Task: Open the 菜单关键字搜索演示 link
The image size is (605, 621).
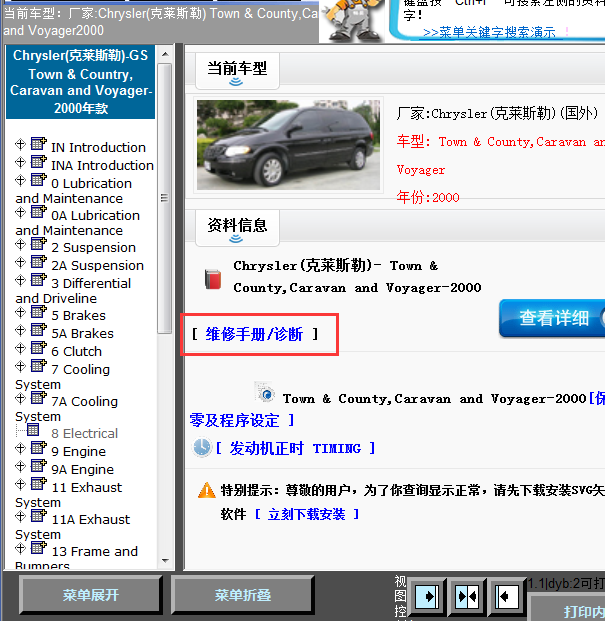Action: 489,32
